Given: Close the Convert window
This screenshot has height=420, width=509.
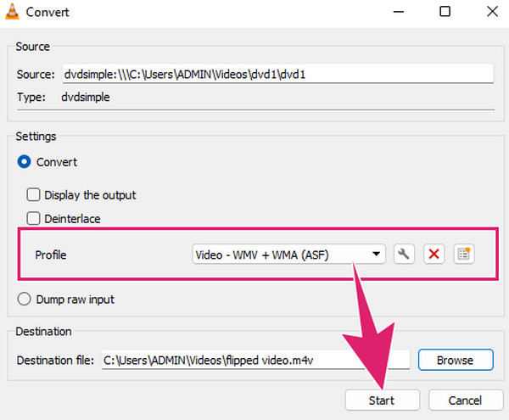Looking at the screenshot, I should pyautogui.click(x=492, y=12).
